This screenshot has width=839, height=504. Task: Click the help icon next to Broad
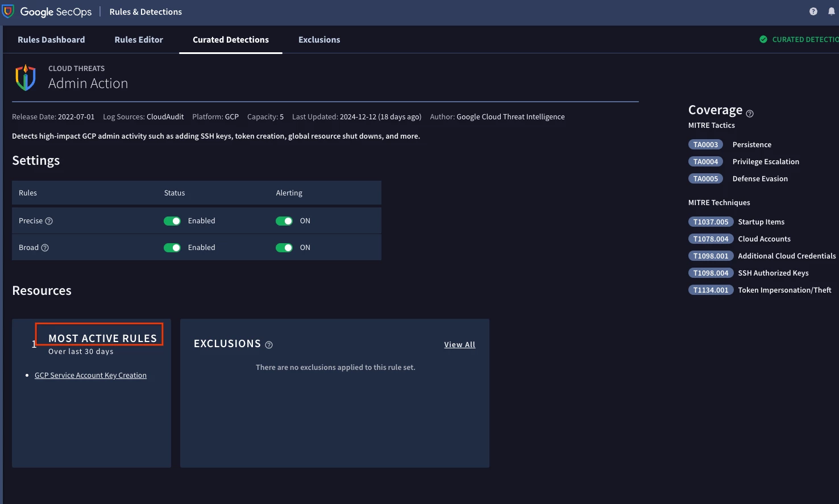[45, 248]
